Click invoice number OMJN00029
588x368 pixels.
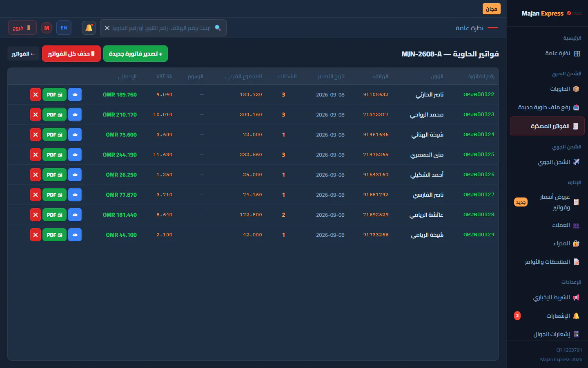coord(479,235)
